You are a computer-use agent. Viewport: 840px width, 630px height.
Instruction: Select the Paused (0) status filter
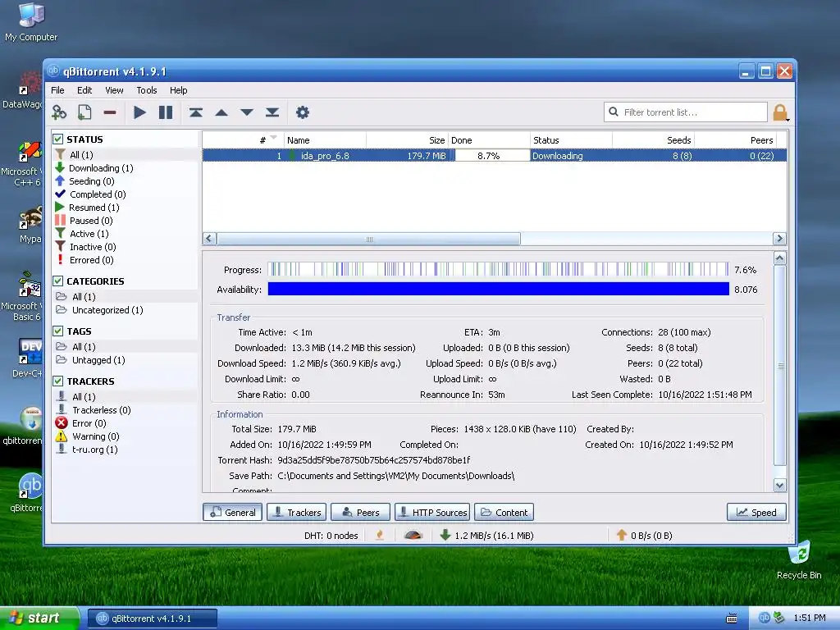(x=90, y=221)
